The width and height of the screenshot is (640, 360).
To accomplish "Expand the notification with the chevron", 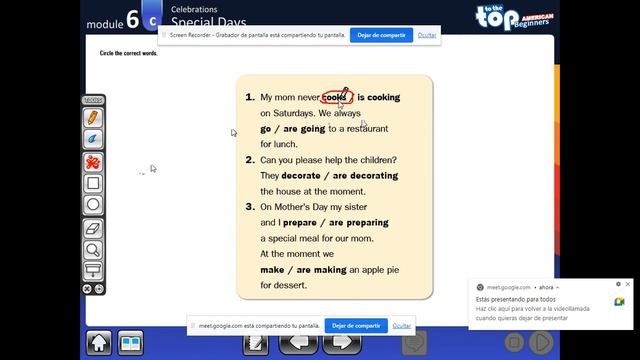I will [558, 287].
